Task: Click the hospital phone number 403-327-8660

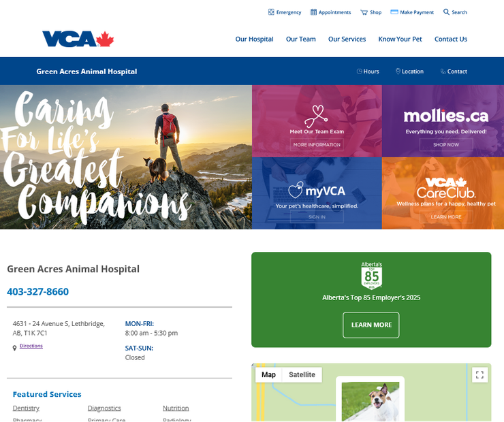Action: 38,291
